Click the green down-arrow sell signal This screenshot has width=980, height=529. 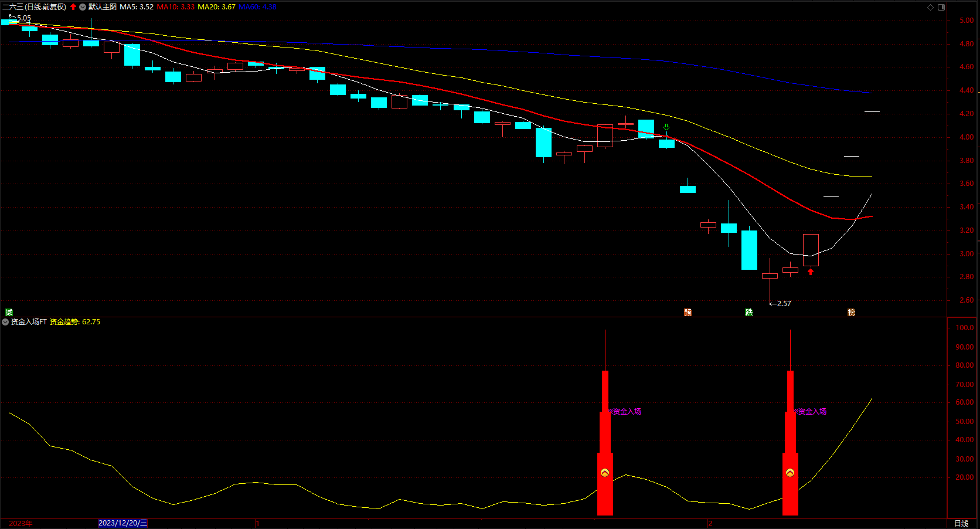[666, 127]
